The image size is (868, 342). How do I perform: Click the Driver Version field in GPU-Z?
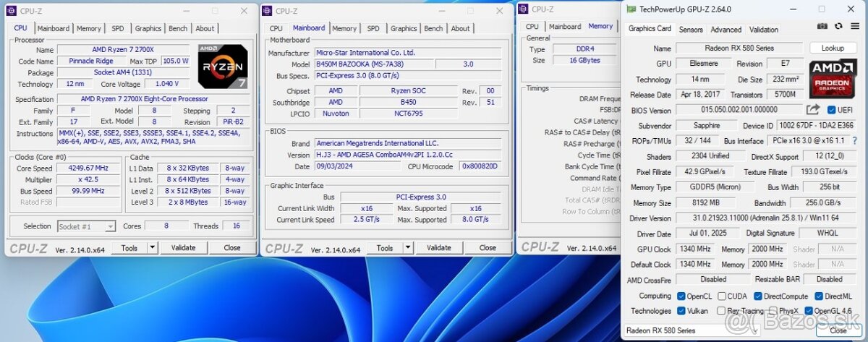(x=766, y=218)
